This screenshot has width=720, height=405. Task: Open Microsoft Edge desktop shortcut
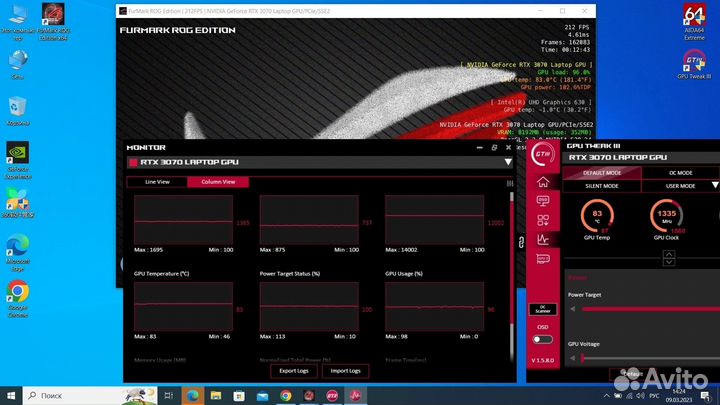coord(18,252)
